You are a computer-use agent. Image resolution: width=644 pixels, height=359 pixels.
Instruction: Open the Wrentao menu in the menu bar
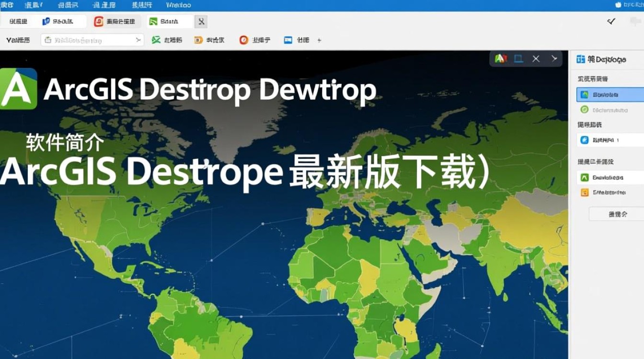click(x=178, y=5)
